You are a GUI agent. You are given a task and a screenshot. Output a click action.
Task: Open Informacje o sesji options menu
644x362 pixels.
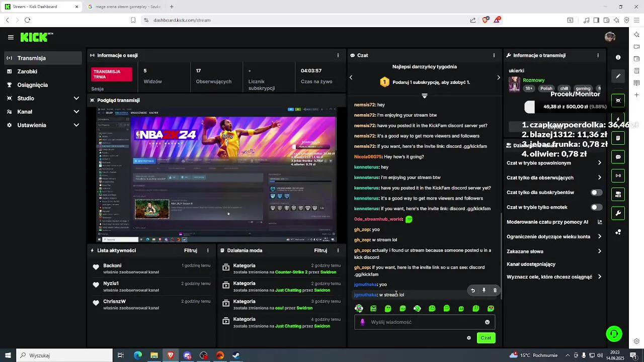(x=338, y=55)
